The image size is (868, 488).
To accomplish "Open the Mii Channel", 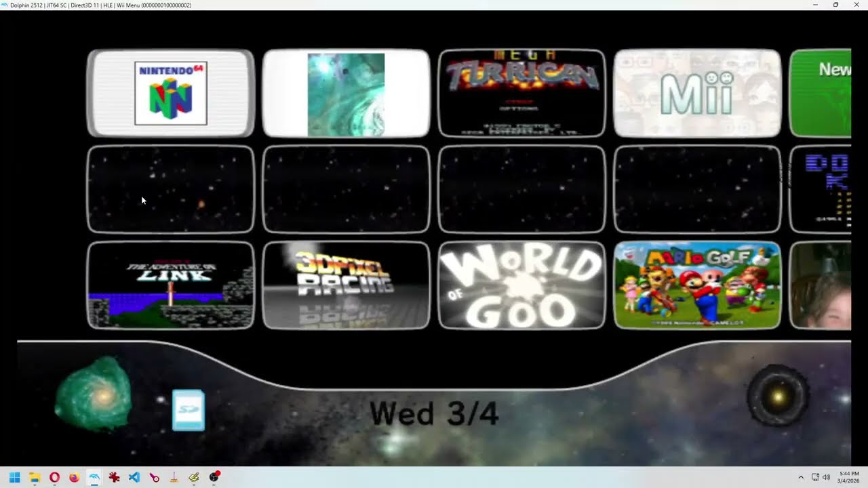I will 697,94.
